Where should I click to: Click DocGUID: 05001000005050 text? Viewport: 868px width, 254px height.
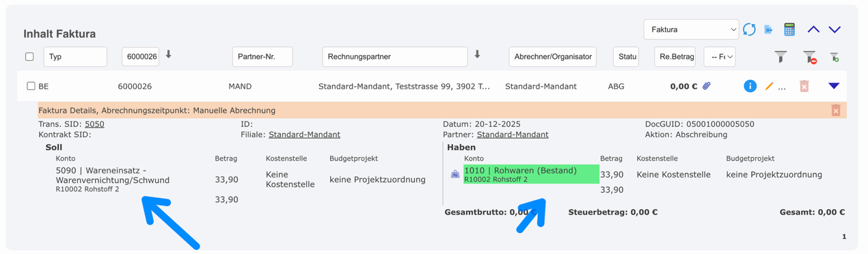[700, 124]
